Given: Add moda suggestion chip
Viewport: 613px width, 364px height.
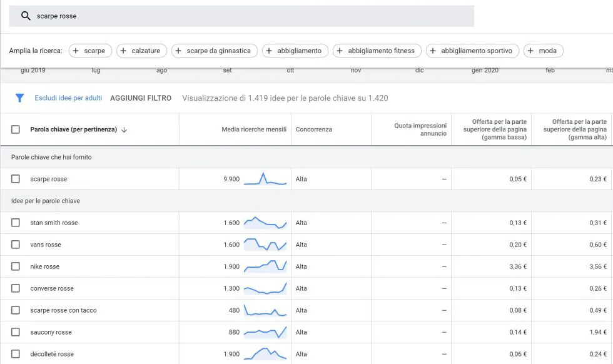Looking at the screenshot, I should [x=544, y=51].
